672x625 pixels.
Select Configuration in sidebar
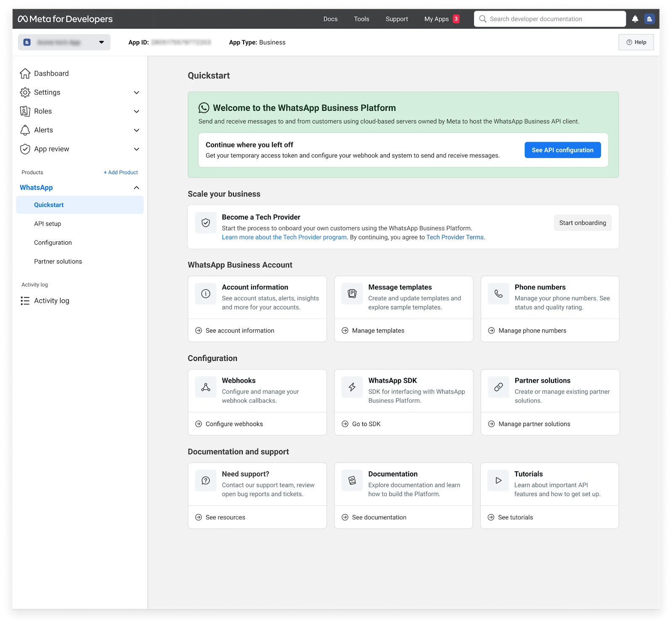pyautogui.click(x=53, y=243)
